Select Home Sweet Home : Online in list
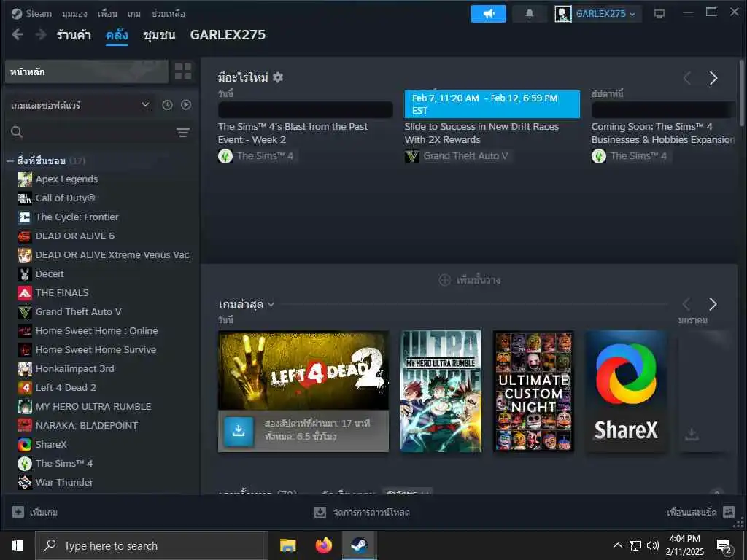 [x=96, y=331]
